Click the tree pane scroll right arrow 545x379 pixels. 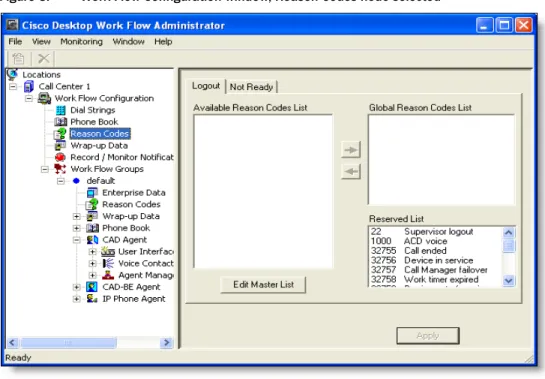point(166,343)
